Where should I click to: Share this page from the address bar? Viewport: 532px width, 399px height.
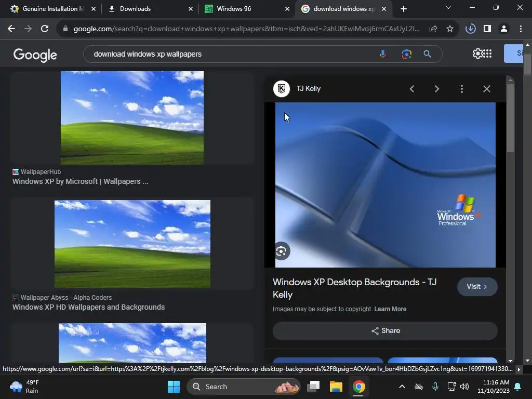(433, 29)
